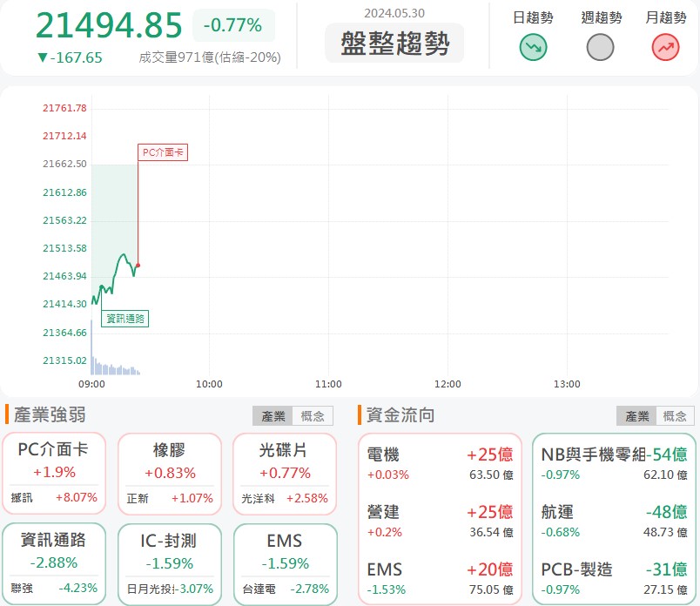The image size is (700, 606).
Task: Click the red latest-price dot on chart
Action: [x=138, y=266]
